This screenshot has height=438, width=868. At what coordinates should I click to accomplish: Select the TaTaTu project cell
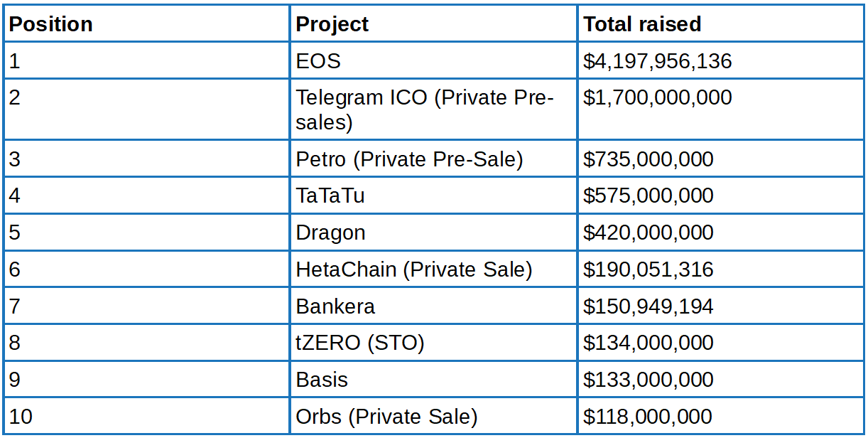pyautogui.click(x=330, y=196)
